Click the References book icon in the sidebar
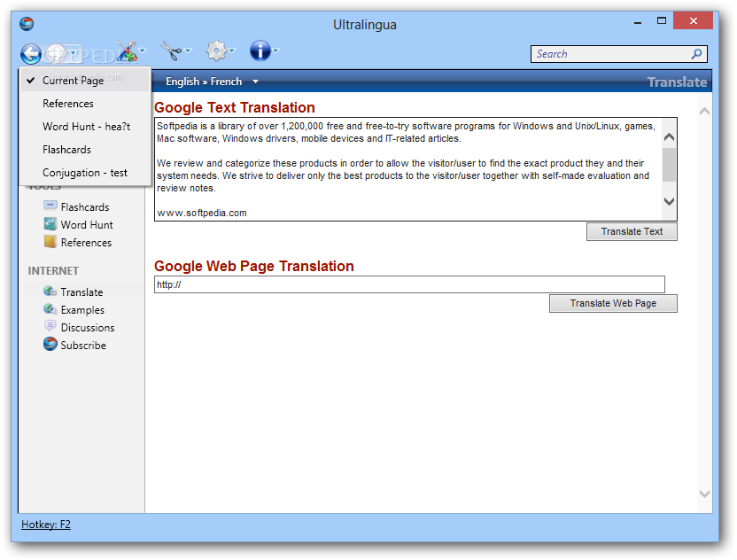This screenshot has width=737, height=560. coord(50,241)
